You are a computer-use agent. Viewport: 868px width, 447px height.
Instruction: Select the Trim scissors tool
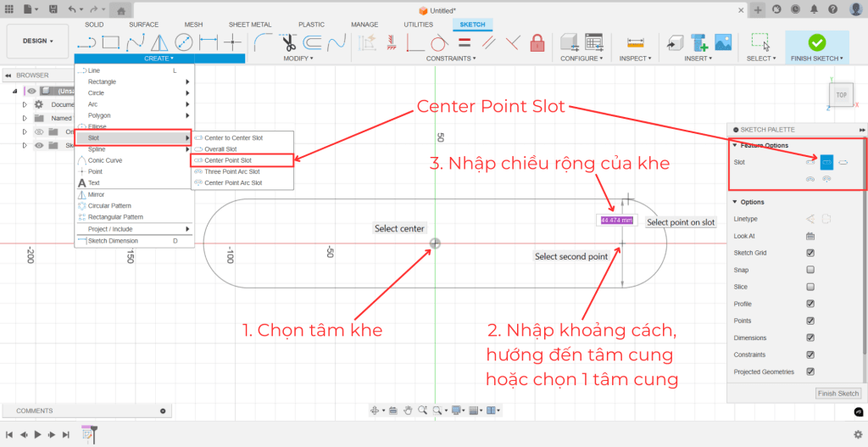point(288,42)
